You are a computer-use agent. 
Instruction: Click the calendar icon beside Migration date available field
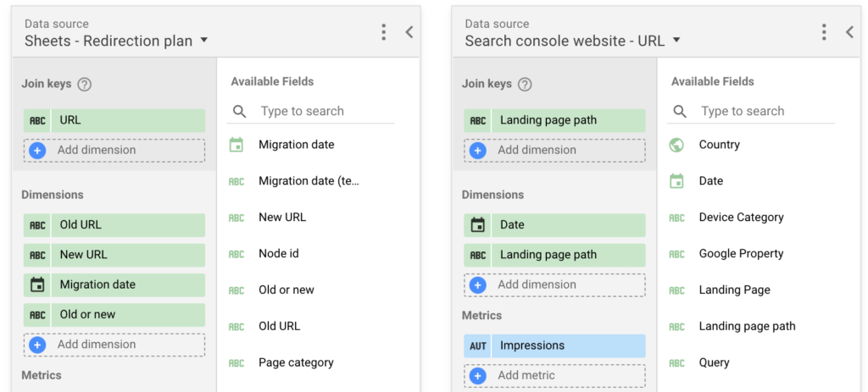point(236,146)
